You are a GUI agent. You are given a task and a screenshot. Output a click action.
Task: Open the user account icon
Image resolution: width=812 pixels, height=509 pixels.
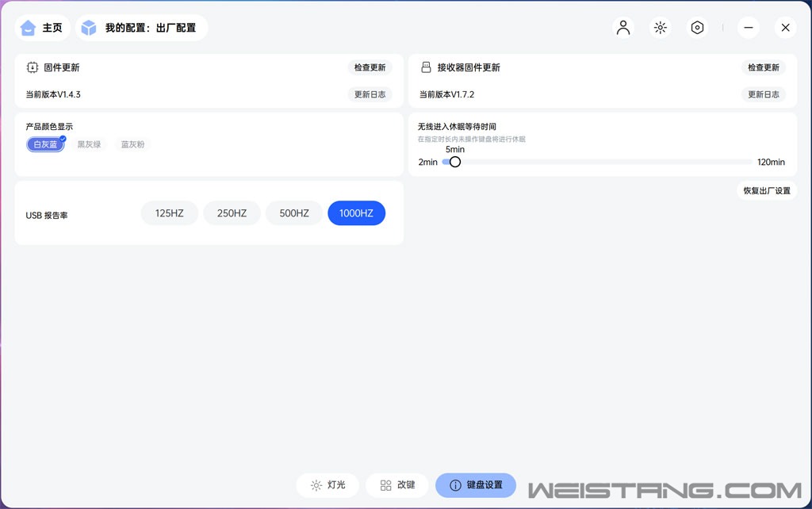623,28
